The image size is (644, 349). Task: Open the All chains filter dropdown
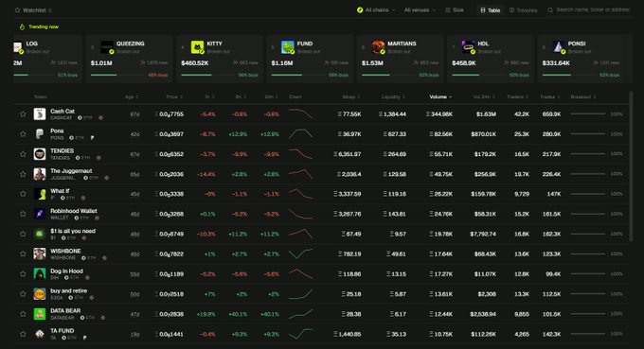(376, 9)
